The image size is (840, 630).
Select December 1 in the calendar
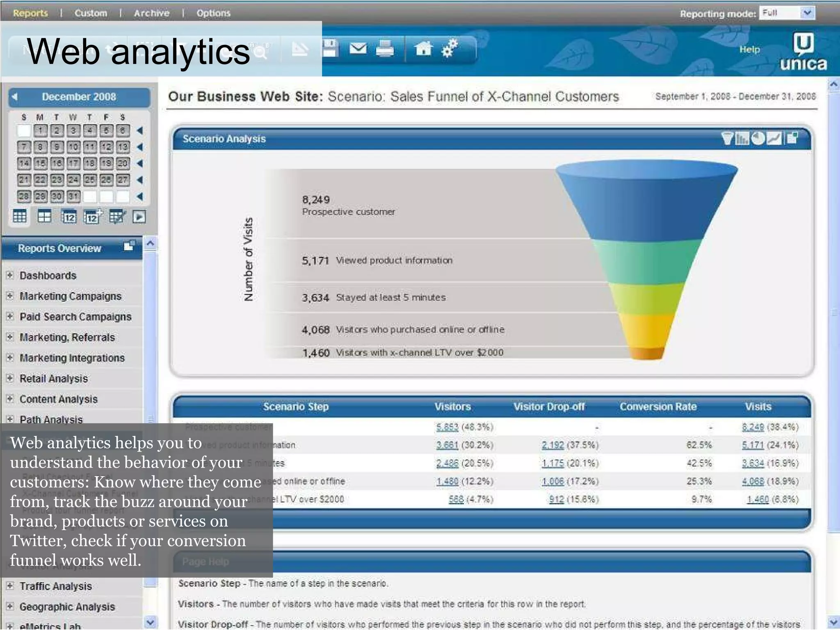click(40, 130)
